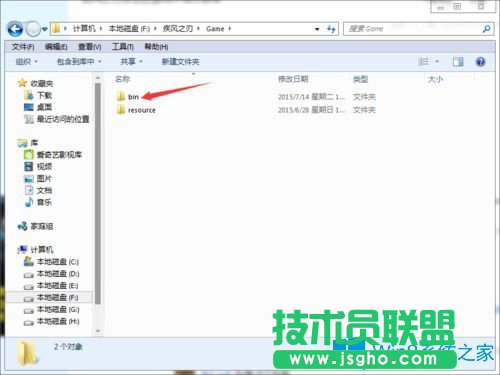Open 本地磁盘 (D:) in the tree
The height and width of the screenshot is (375, 500).
[x=58, y=274]
